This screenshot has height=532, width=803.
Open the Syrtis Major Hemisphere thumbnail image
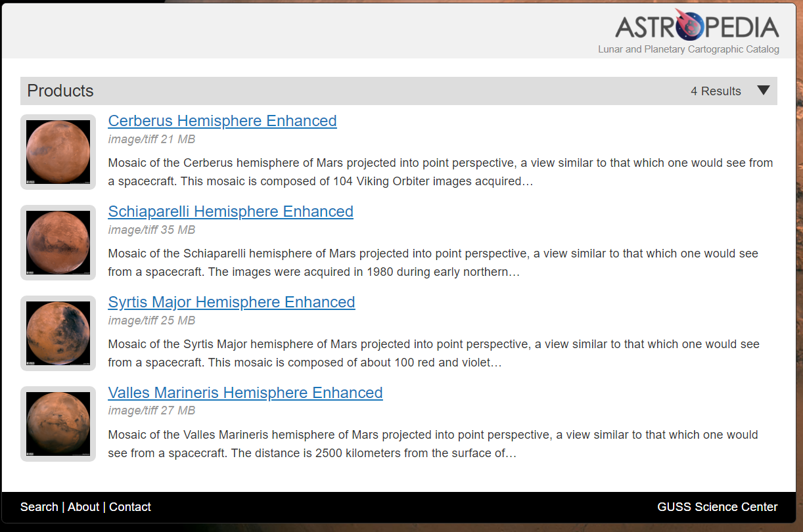58,333
